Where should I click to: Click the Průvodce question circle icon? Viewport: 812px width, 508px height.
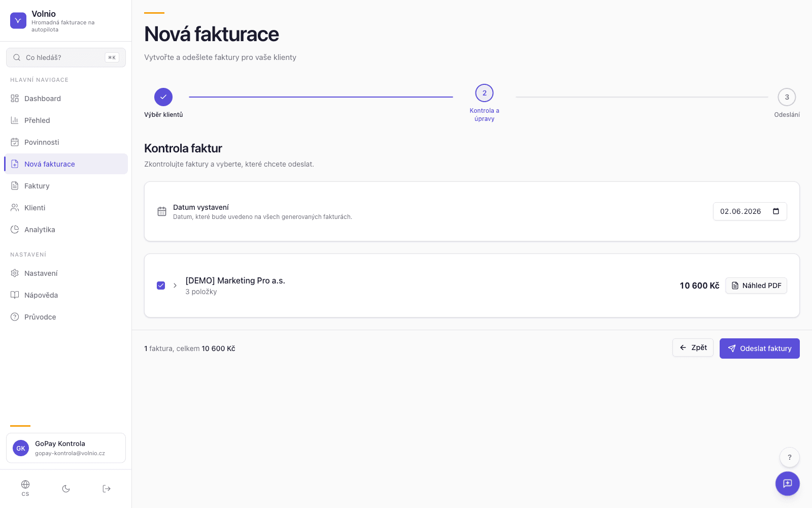(x=15, y=317)
